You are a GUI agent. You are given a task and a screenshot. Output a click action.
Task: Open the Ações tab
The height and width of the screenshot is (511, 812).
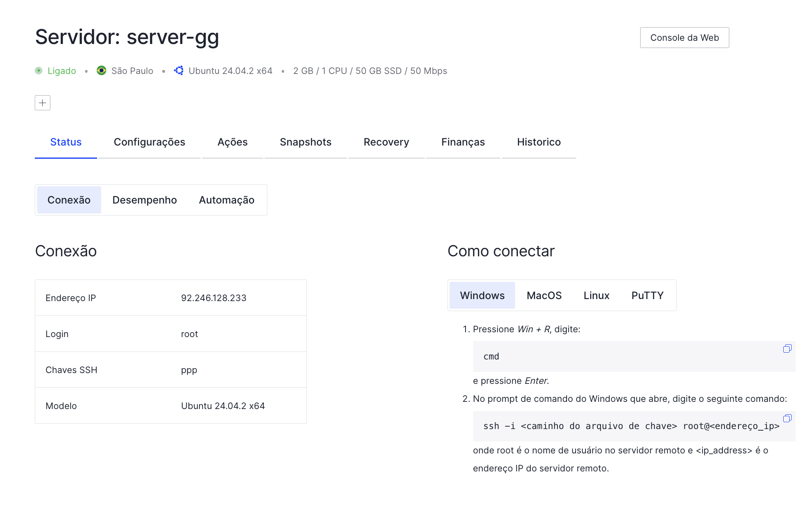232,142
